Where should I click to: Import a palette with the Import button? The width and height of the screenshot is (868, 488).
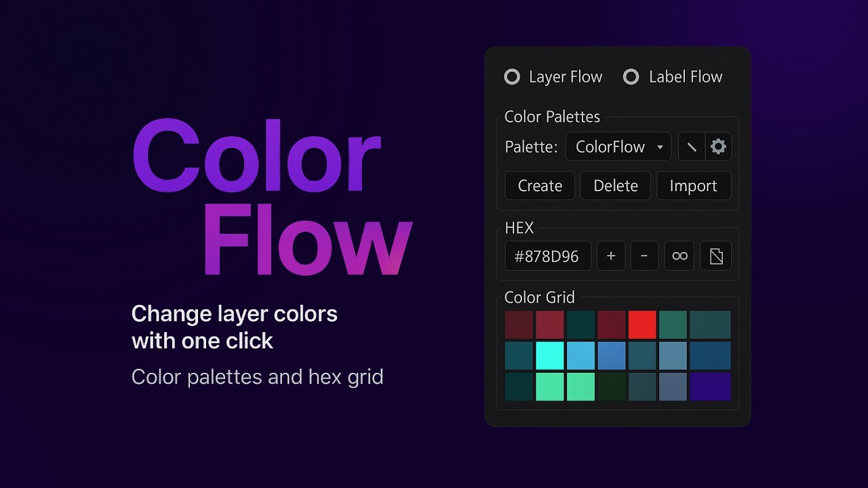pyautogui.click(x=694, y=185)
